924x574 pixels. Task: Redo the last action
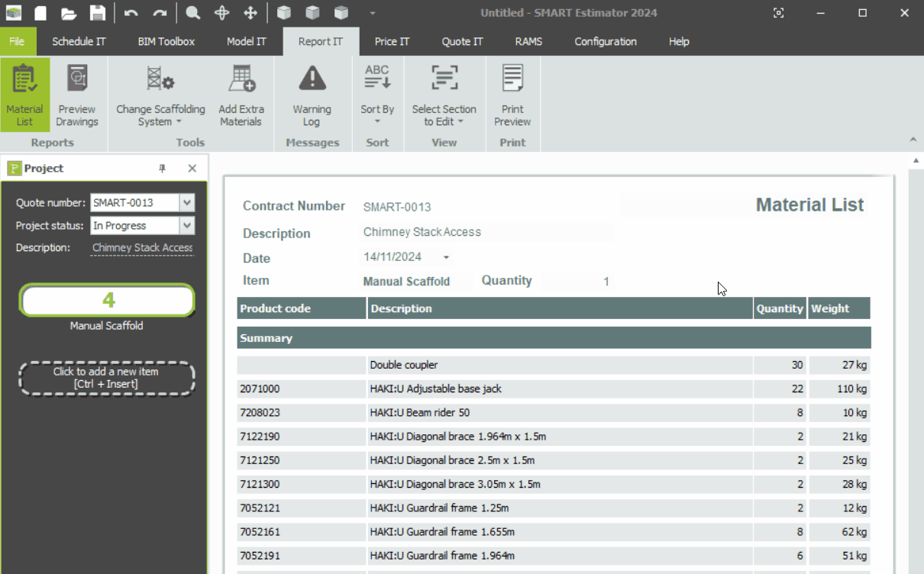[159, 13]
